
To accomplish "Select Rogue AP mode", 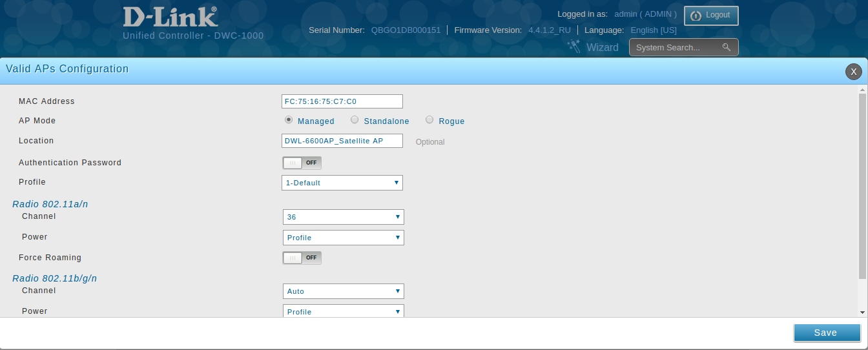I will [429, 120].
